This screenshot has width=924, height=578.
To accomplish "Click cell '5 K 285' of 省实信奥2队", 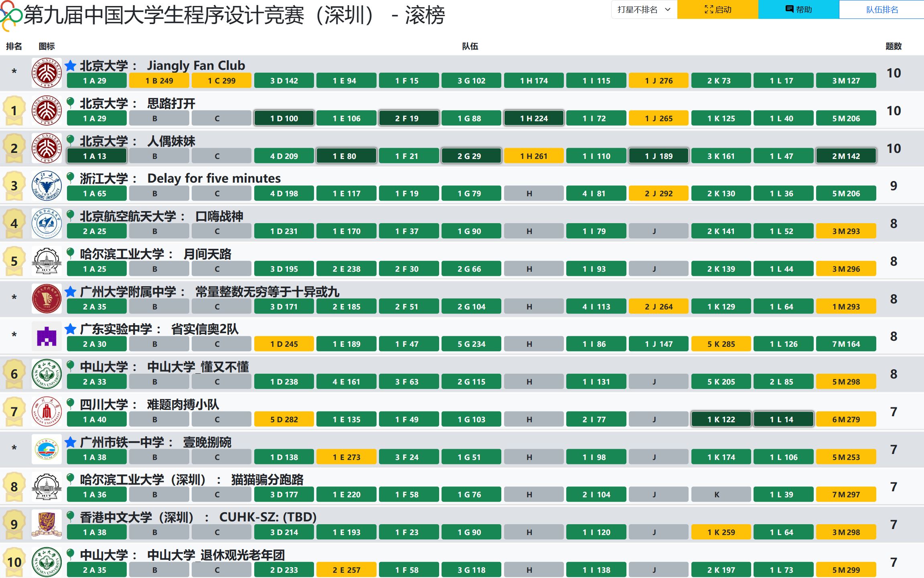I will click(721, 344).
